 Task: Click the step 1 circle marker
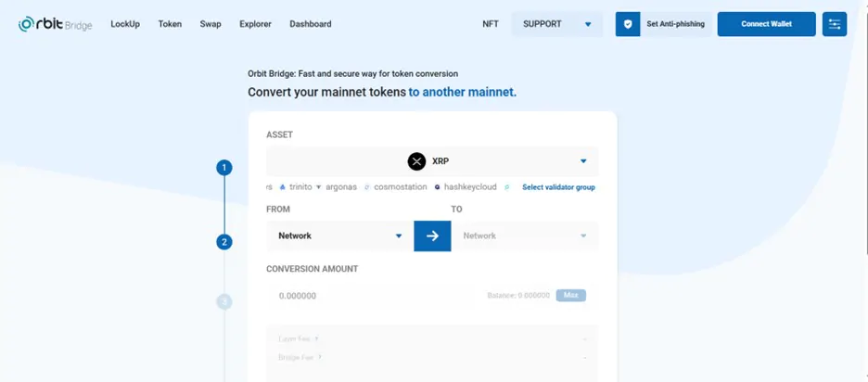click(x=224, y=168)
